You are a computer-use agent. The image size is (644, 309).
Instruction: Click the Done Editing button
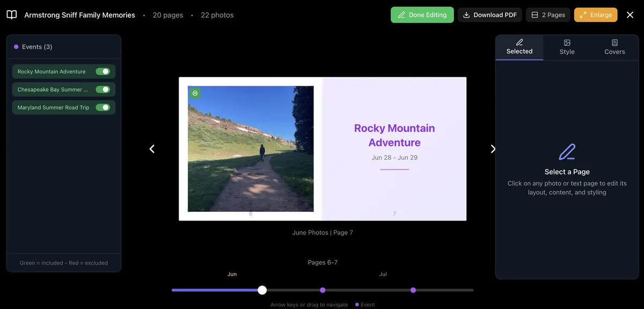(422, 14)
